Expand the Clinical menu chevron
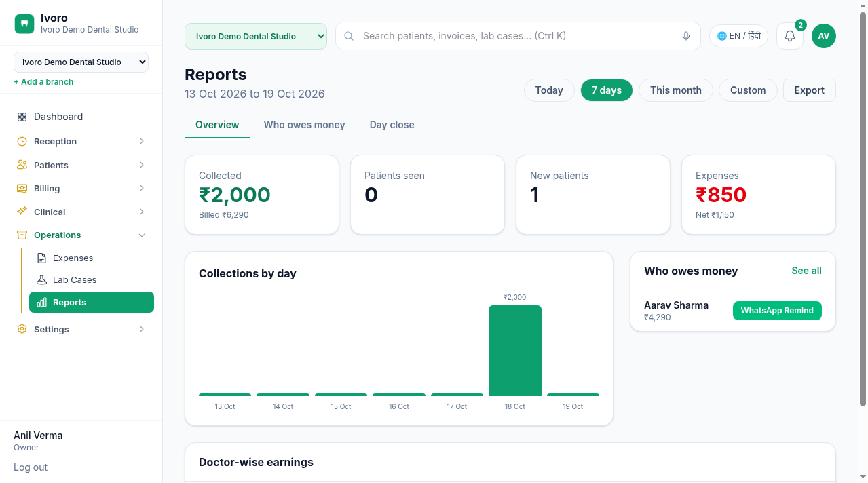This screenshot has width=868, height=483. click(142, 212)
